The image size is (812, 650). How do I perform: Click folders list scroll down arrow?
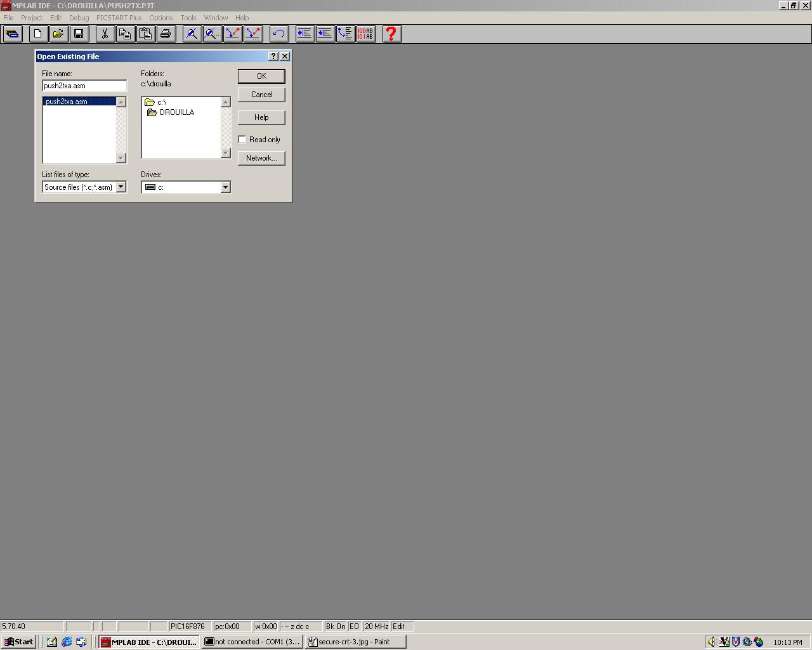tap(225, 153)
